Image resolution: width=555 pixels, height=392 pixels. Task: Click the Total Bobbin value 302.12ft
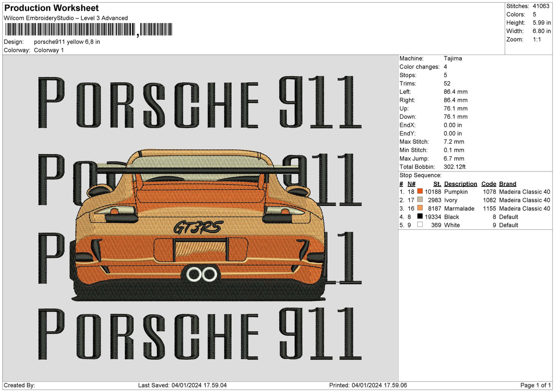[456, 166]
